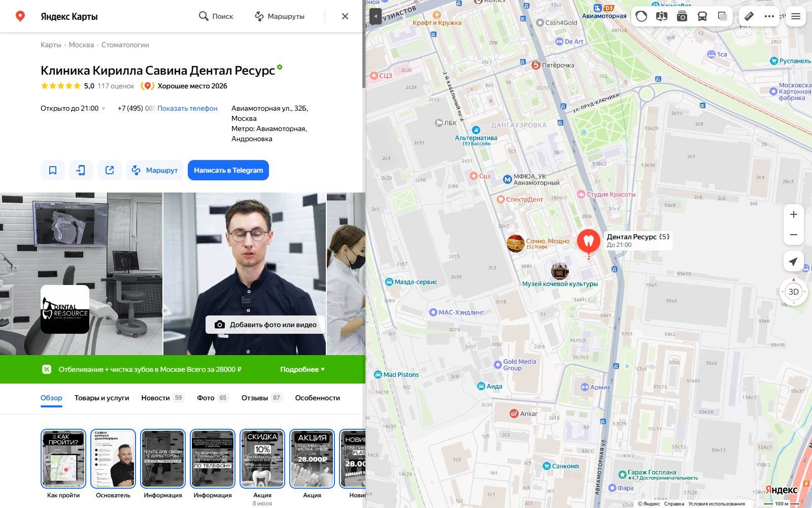Open map layers type selector
812x508 pixels.
723,16
